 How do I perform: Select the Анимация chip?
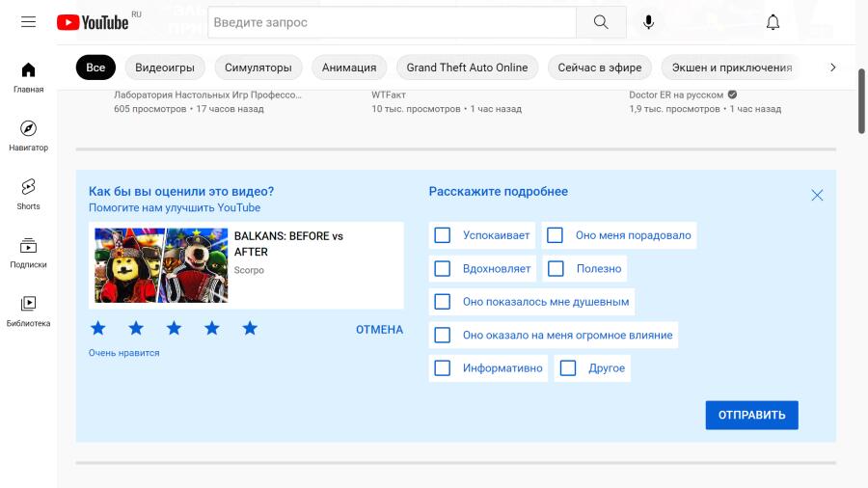pos(349,68)
